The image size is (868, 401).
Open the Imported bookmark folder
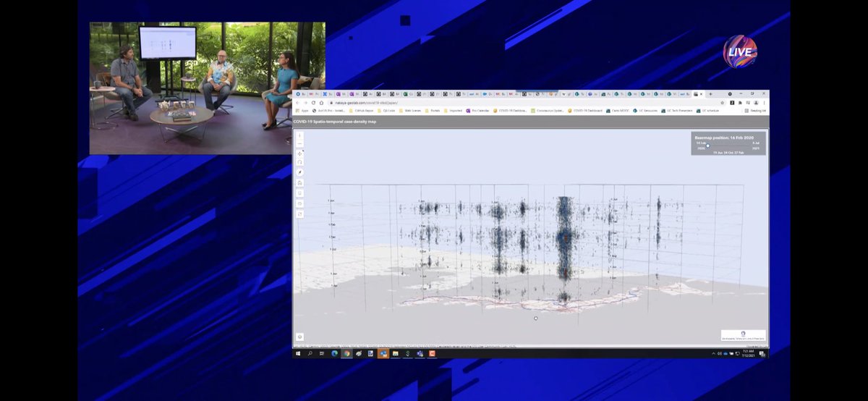click(453, 111)
